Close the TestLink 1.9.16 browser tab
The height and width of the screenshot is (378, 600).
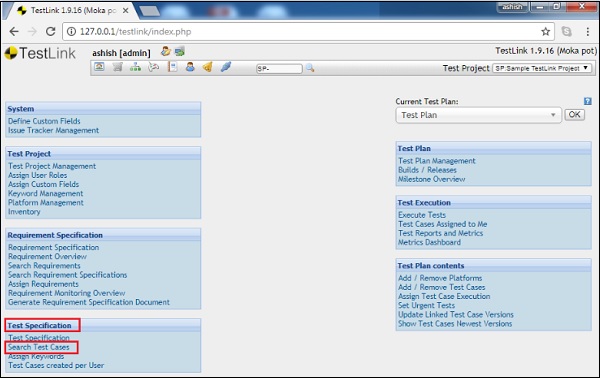tap(126, 11)
